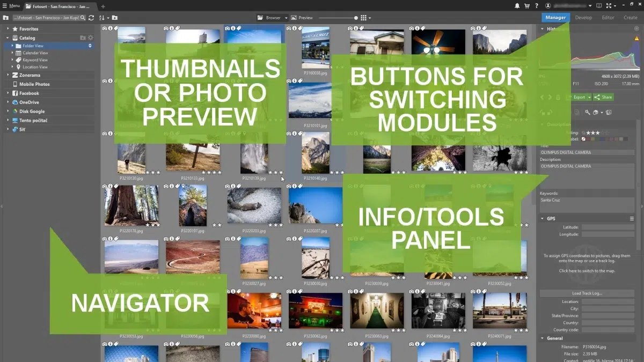
Task: Select thumbnail P3220203.jpg
Action: (254, 205)
